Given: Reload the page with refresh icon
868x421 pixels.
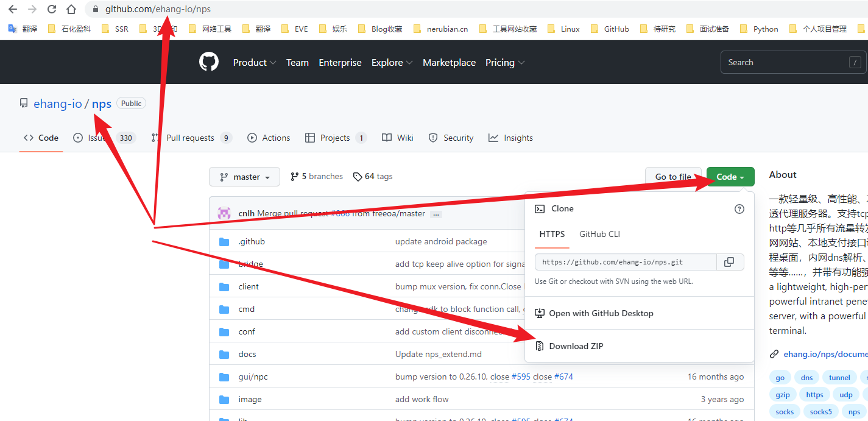Looking at the screenshot, I should coord(52,9).
